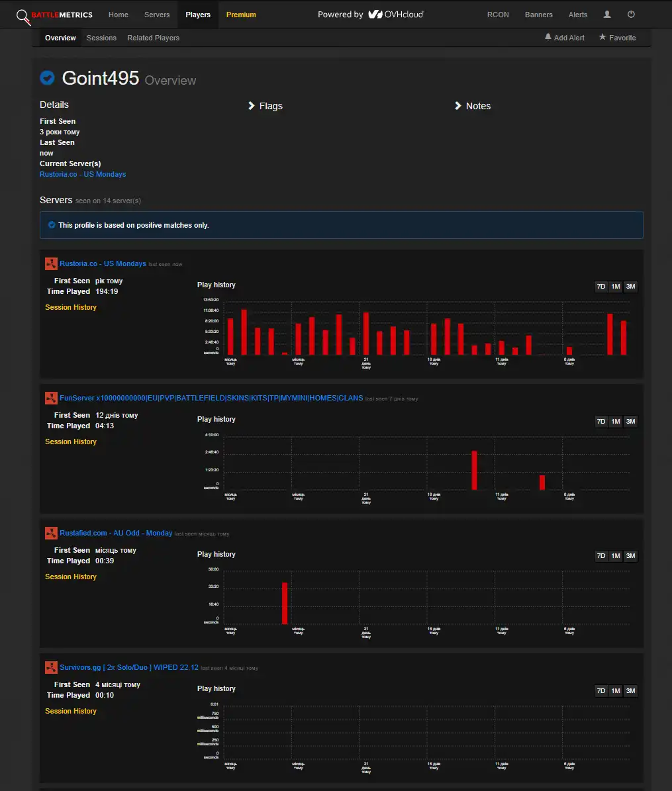Select 7D range for Survivors.gg play history

click(x=601, y=690)
